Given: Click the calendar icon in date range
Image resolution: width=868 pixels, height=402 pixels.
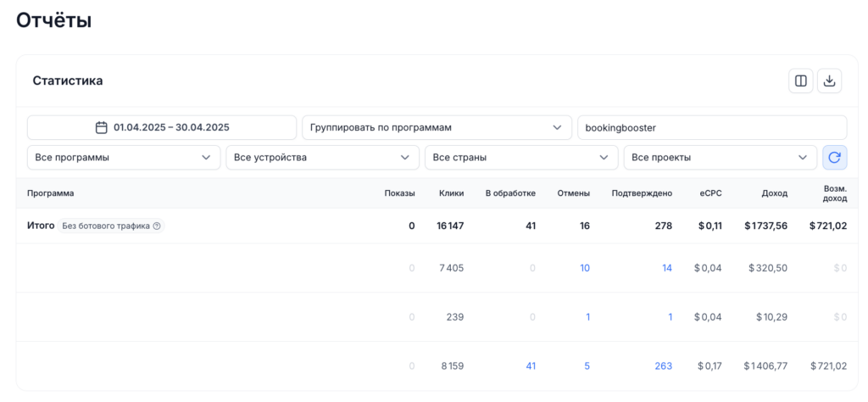Looking at the screenshot, I should (102, 128).
